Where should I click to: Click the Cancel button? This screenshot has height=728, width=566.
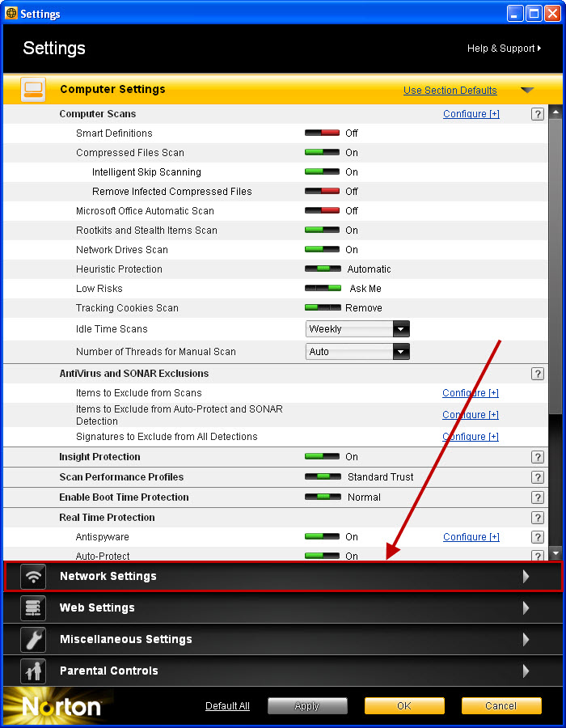(x=501, y=706)
